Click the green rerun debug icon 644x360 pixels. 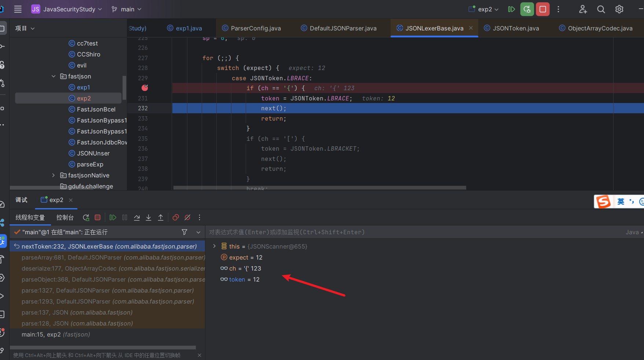click(x=527, y=9)
